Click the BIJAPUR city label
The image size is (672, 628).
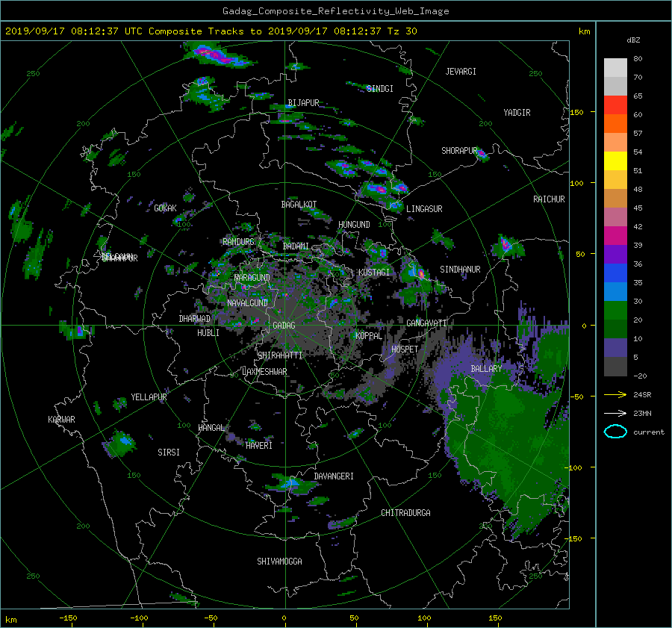tap(303, 103)
